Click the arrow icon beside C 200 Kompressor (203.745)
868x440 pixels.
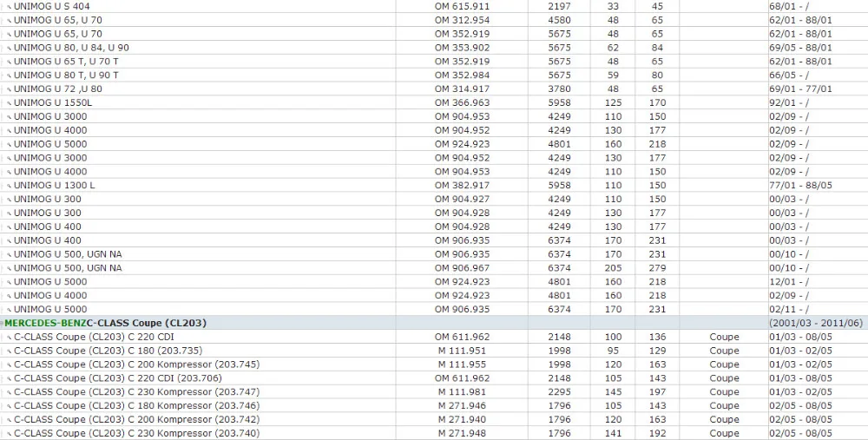point(9,366)
